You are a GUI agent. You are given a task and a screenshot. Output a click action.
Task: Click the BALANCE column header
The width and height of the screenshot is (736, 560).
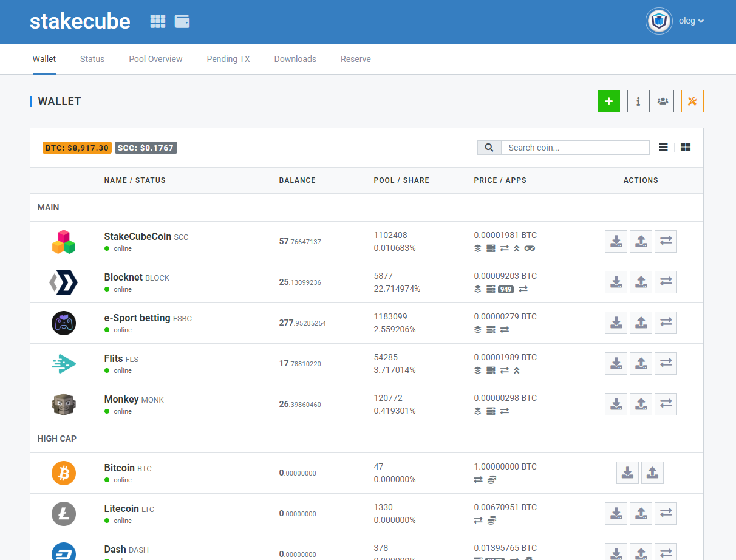298,180
